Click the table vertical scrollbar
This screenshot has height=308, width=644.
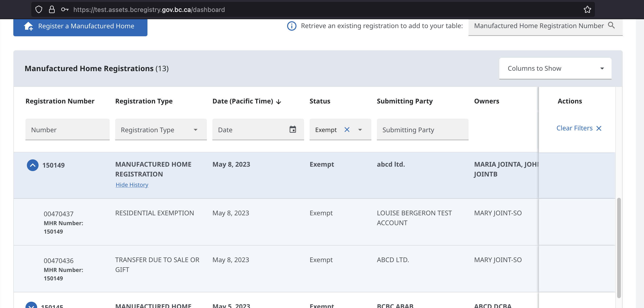point(619,248)
